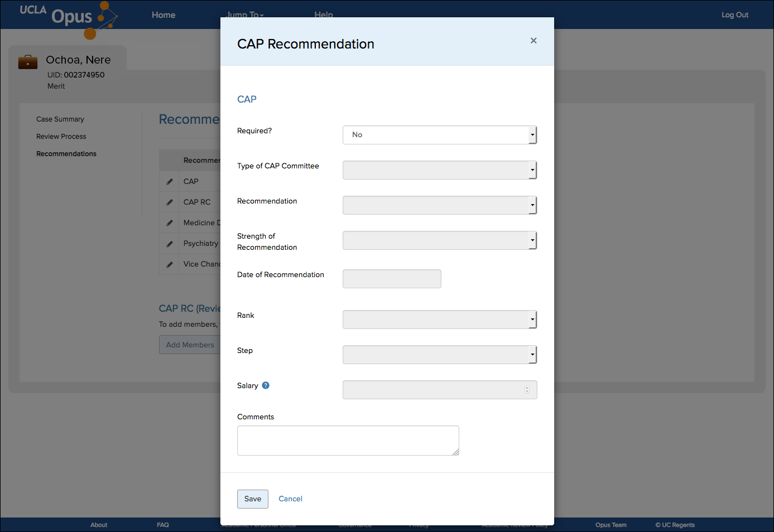
Task: Click the pencil edit icon for Psychiatry row
Action: [x=170, y=244]
